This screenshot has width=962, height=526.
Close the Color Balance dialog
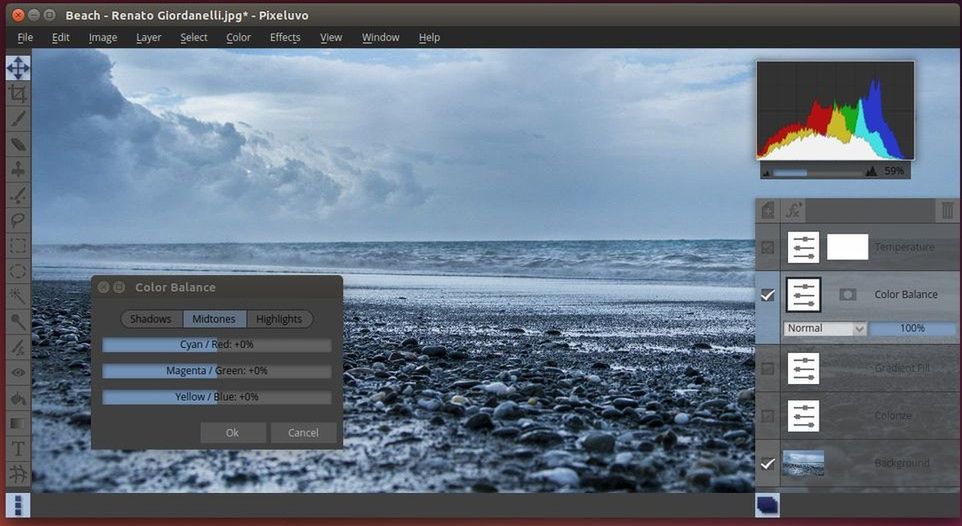pos(103,287)
